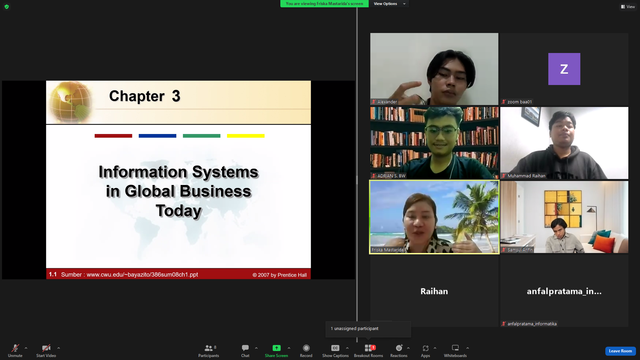
Task: Click the red color bar on slide
Action: click(x=113, y=136)
